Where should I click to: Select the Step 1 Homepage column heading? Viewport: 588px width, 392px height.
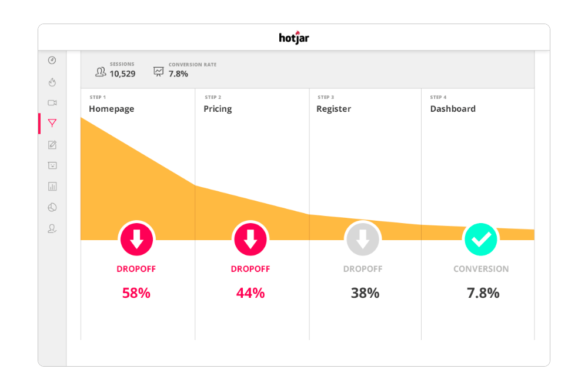(112, 109)
